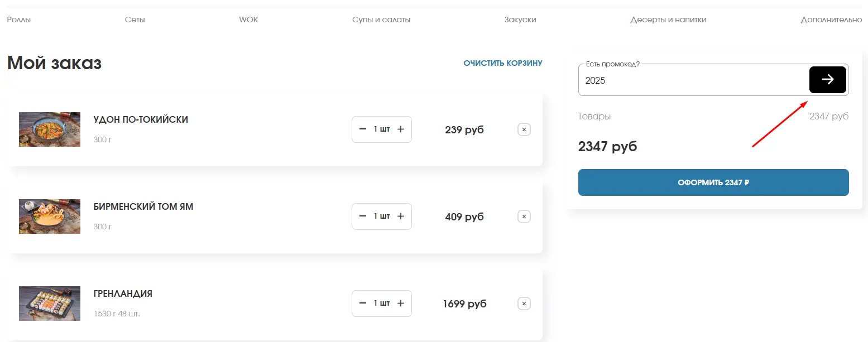Open Супы и салаты category
This screenshot has height=342, width=868.
[381, 20]
